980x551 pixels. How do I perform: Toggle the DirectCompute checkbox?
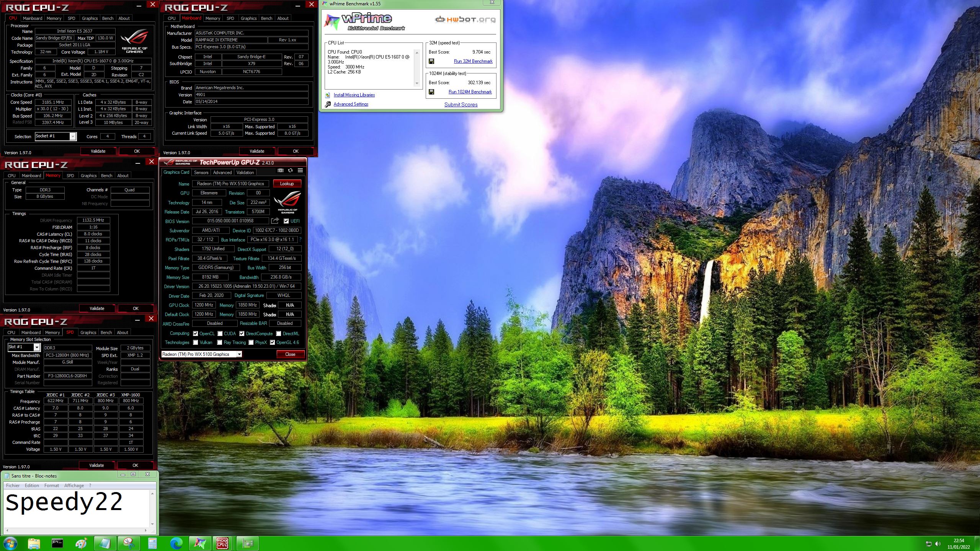[242, 334]
